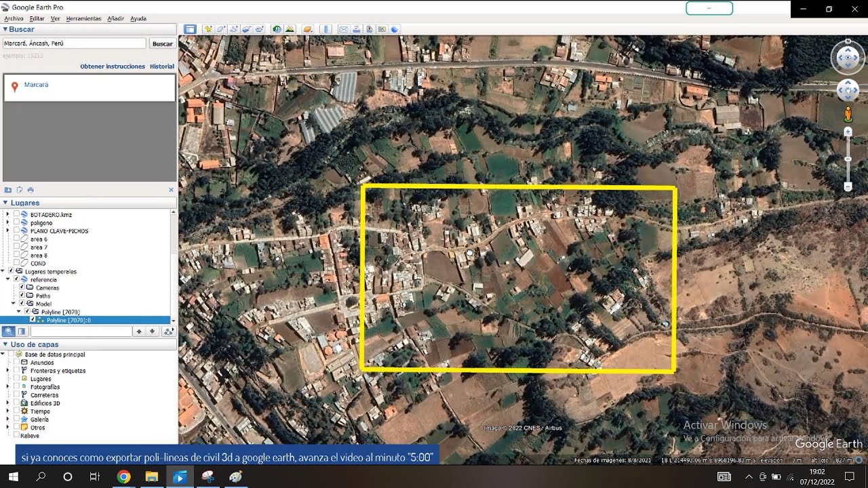Image resolution: width=868 pixels, height=488 pixels.
Task: Open the Ayuda menu
Action: click(138, 18)
